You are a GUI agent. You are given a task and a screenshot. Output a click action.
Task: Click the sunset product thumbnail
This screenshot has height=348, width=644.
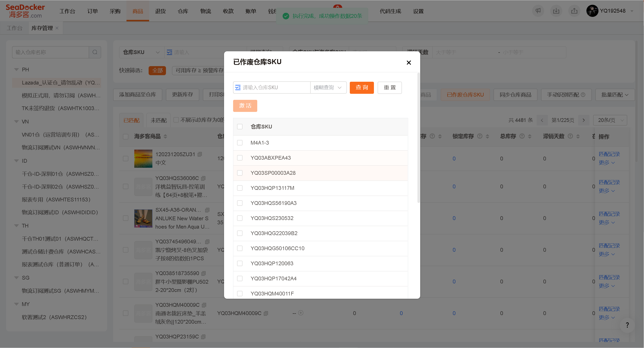pos(143,159)
